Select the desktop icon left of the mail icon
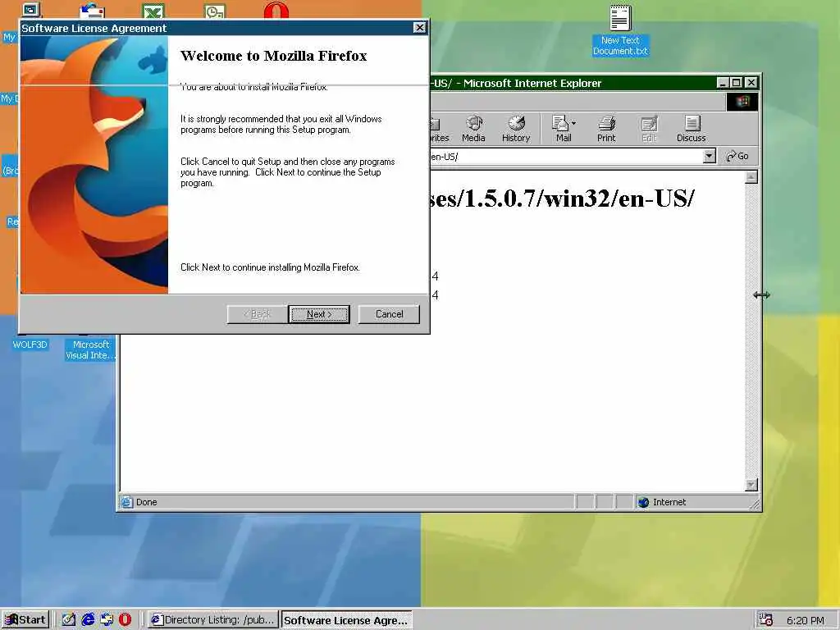Screen dimensions: 840x630 point(31,10)
